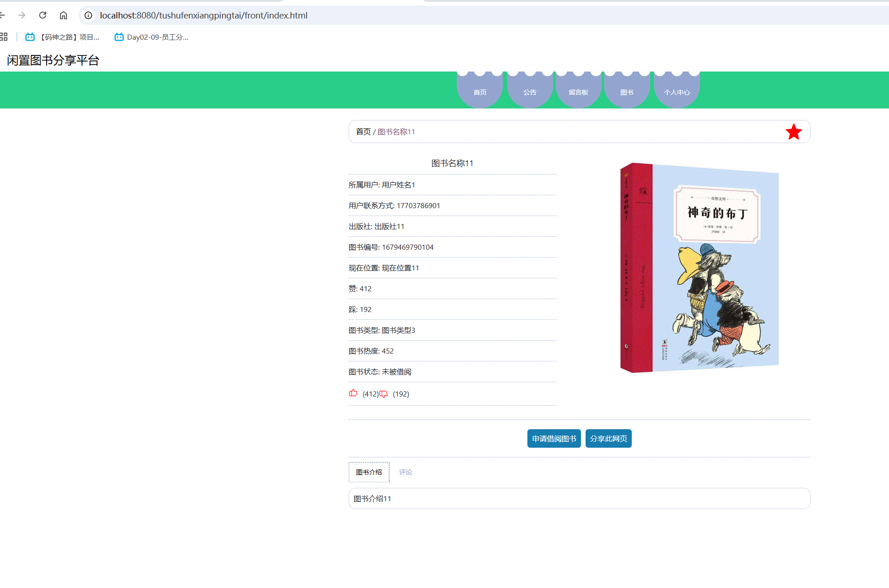Open the 公告 navigation menu item
This screenshot has height=588, width=889.
point(530,91)
